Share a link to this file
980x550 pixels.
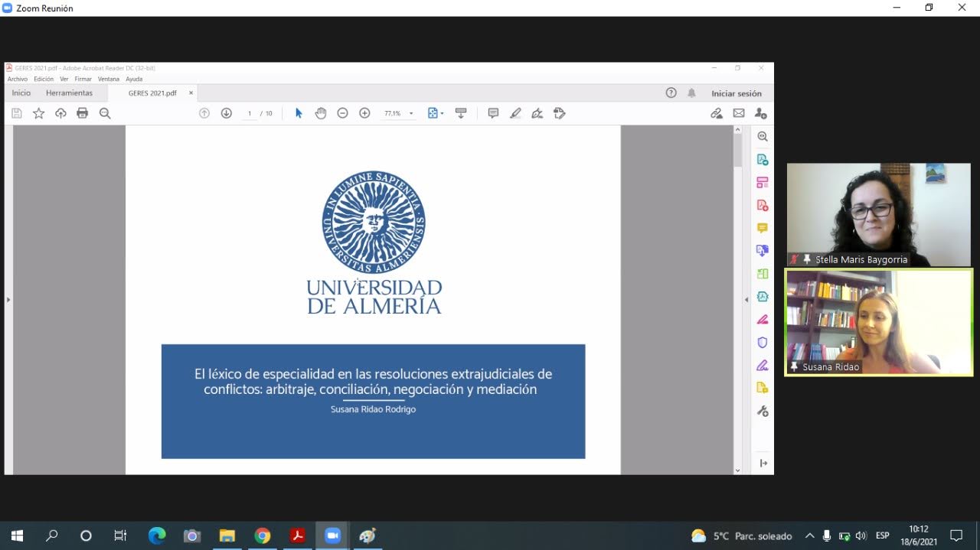point(717,113)
